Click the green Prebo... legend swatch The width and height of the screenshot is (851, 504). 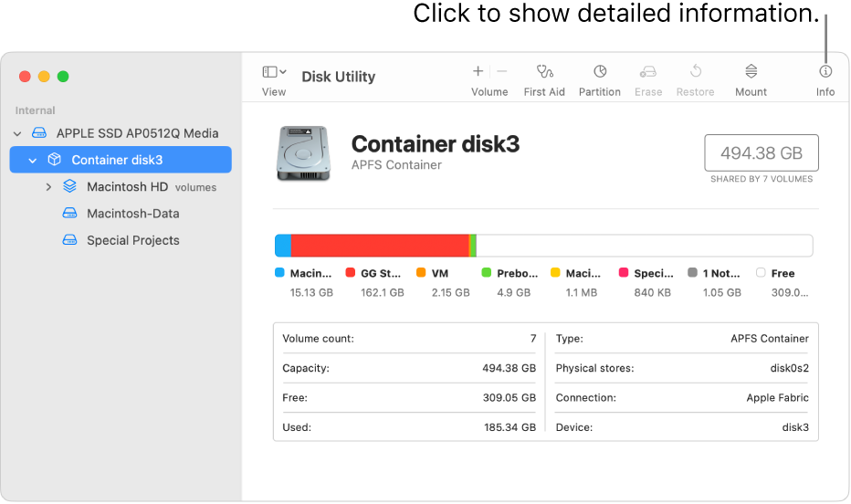point(487,272)
